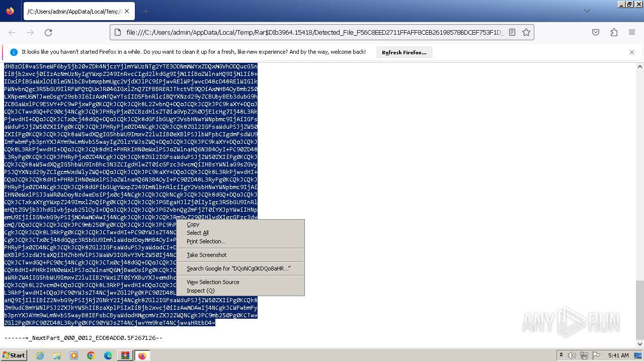The image size is (644, 362).
Task: Click the page vertical scrollbar thumb
Action: click(639, 310)
